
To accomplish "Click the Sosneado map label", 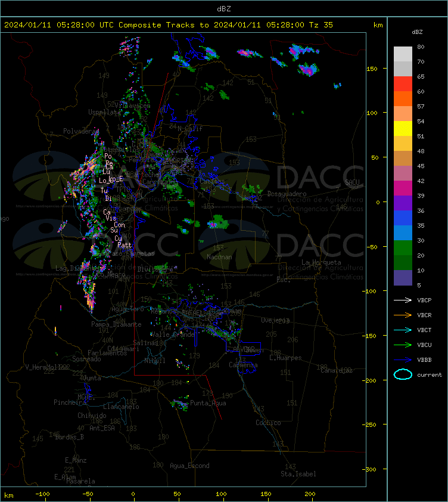I will pyautogui.click(x=86, y=360).
